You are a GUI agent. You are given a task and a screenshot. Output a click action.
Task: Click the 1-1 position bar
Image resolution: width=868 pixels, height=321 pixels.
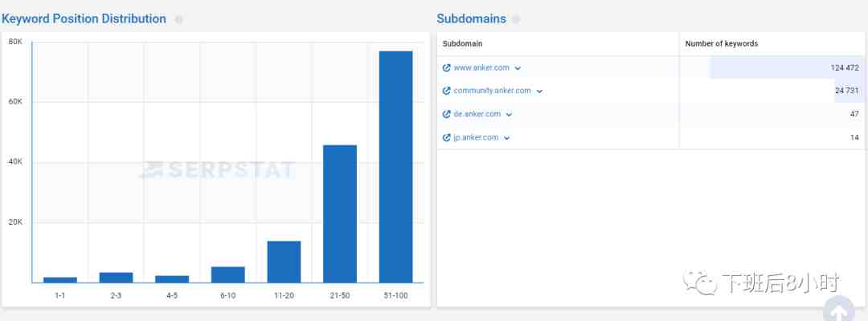[59, 279]
